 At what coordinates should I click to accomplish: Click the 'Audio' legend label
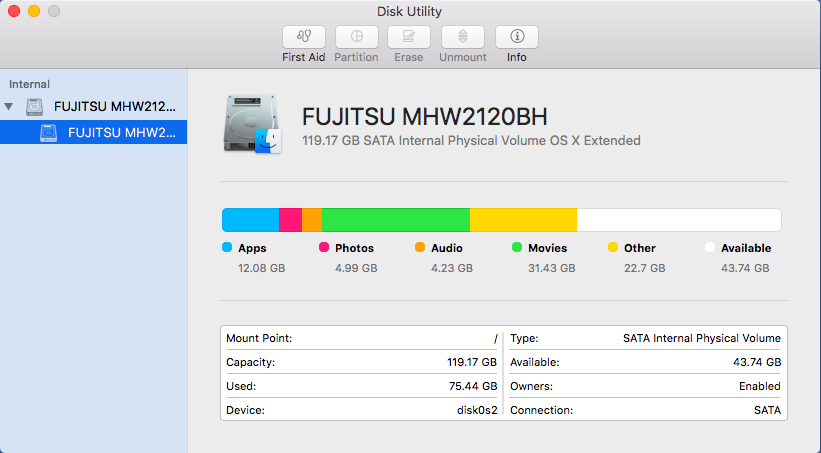pyautogui.click(x=447, y=248)
